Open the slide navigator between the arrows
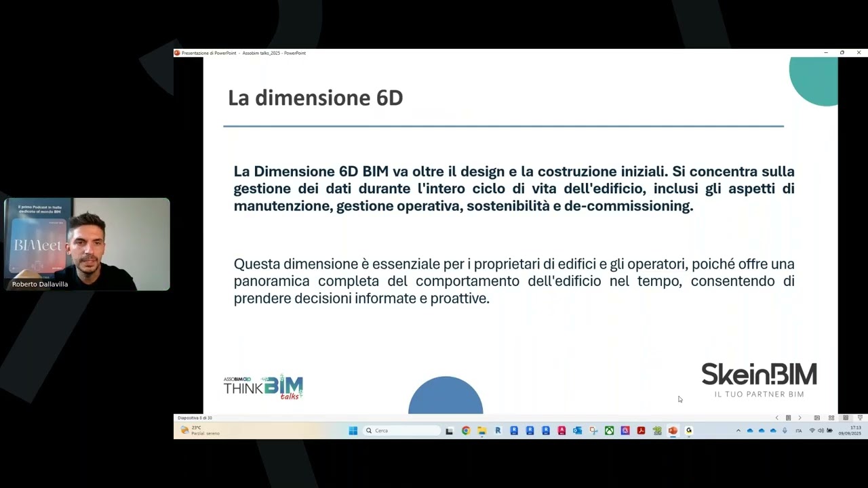Viewport: 868px width, 488px height. [788, 418]
